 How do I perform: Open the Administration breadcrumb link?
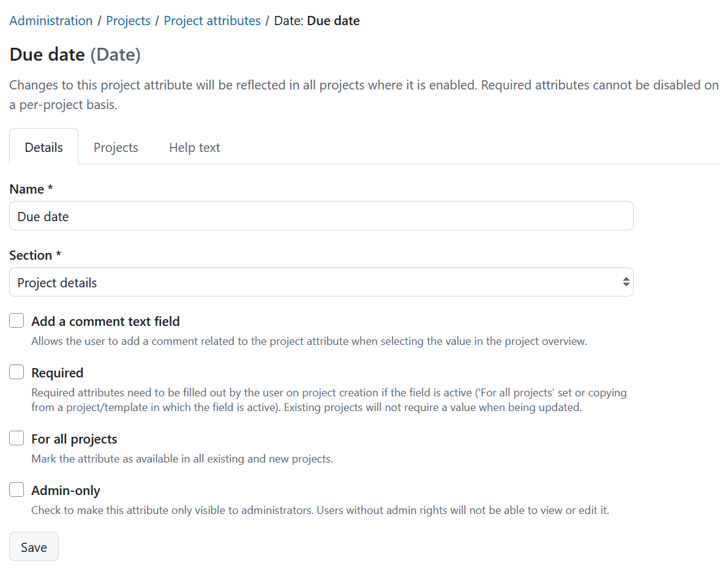pos(51,21)
